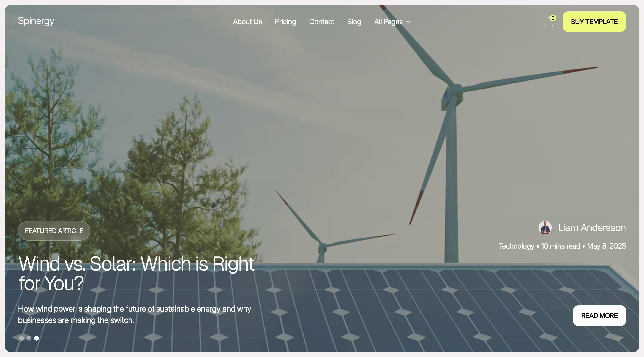Select the first slider dot

(x=22, y=338)
